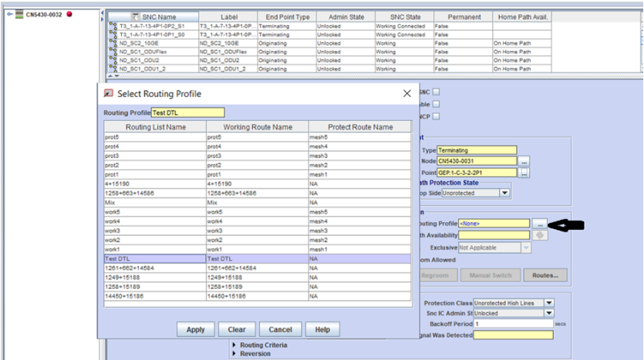Click Routing Profile field showing <None>
The height and width of the screenshot is (360, 644).
tap(494, 224)
